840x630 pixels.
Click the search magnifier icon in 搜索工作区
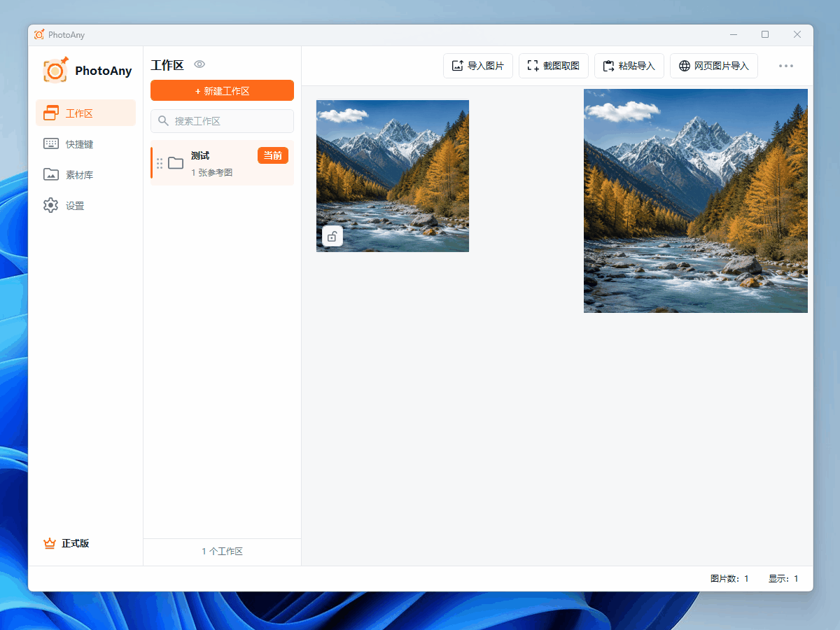coord(163,121)
